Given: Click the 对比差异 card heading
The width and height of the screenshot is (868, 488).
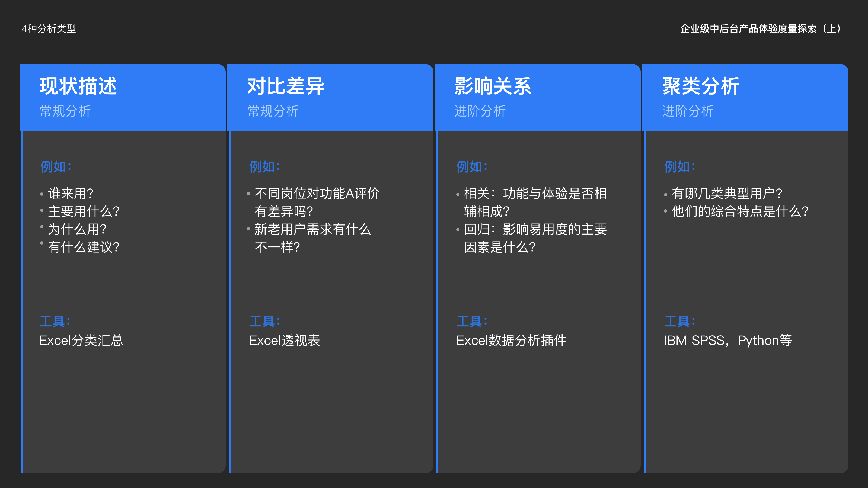Looking at the screenshot, I should [286, 86].
